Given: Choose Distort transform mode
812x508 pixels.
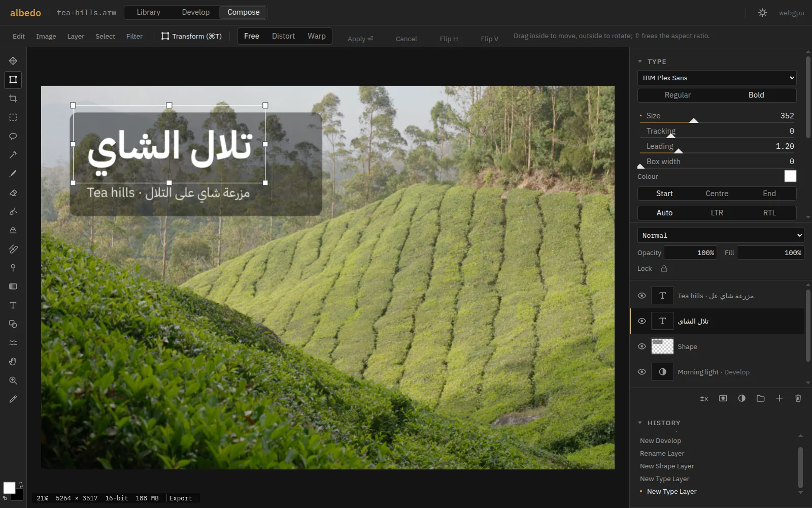Looking at the screenshot, I should (283, 36).
